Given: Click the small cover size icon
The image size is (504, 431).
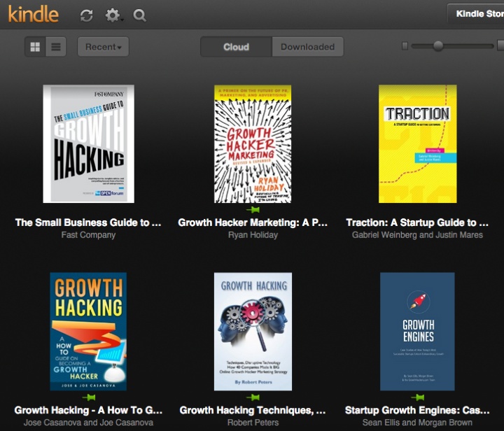Looking at the screenshot, I should (405, 46).
